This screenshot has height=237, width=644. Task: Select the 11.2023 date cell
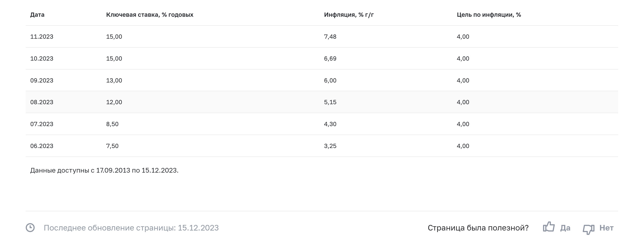point(42,37)
